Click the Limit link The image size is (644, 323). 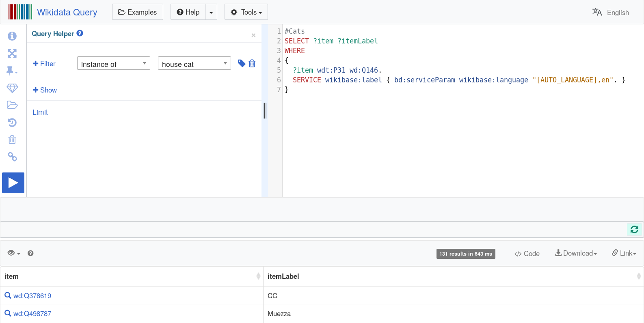40,112
